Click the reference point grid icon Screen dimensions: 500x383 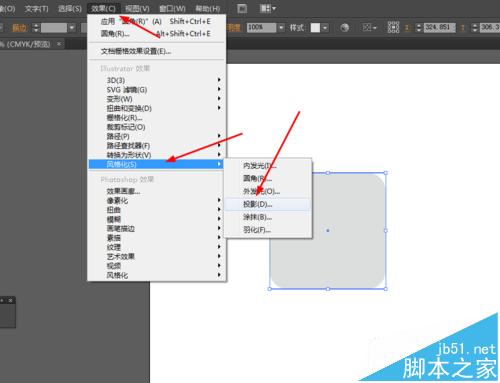click(393, 27)
